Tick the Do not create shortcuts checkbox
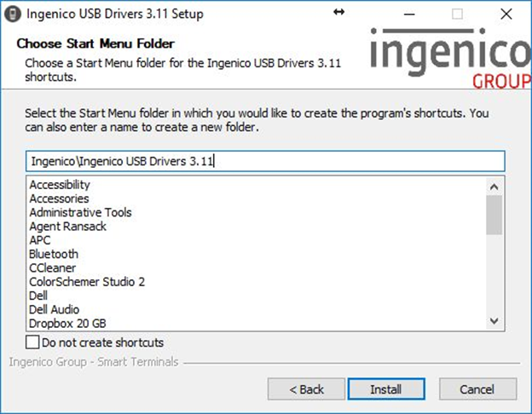The width and height of the screenshot is (532, 414). (x=32, y=342)
